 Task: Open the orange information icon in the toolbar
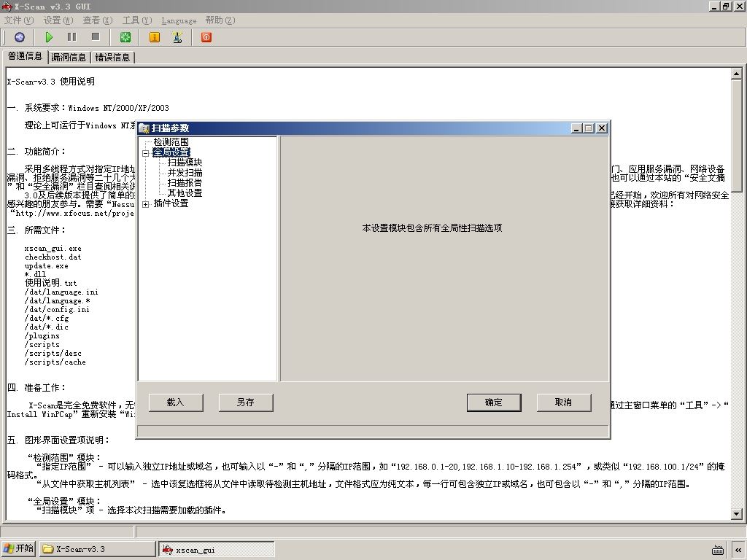(x=155, y=37)
